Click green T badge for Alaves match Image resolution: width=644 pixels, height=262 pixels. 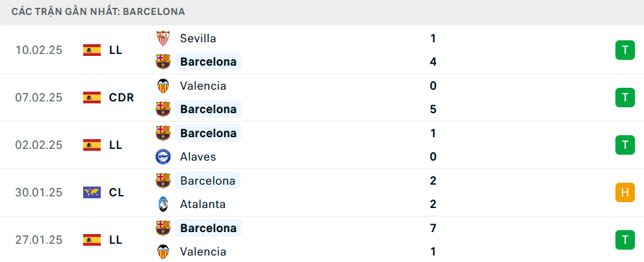[625, 145]
